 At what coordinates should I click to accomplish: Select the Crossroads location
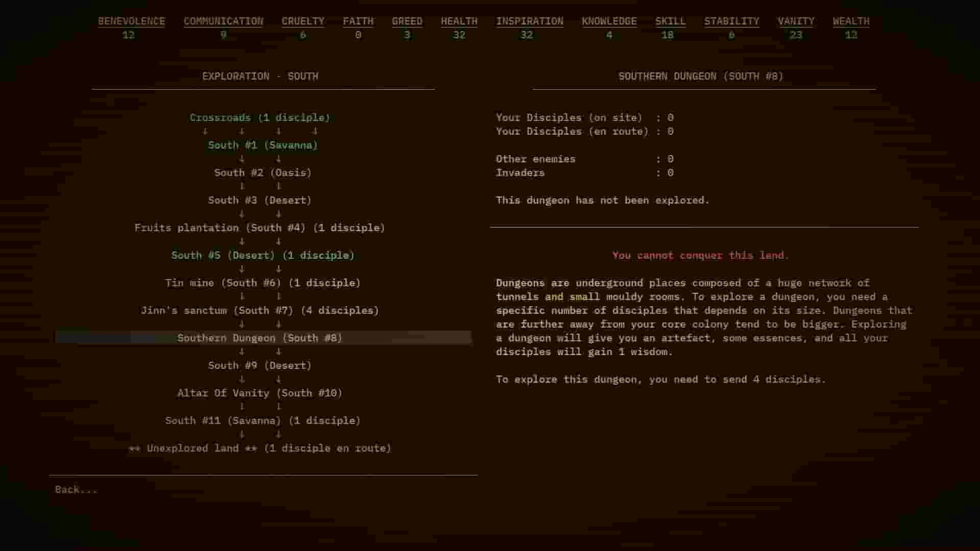[260, 117]
